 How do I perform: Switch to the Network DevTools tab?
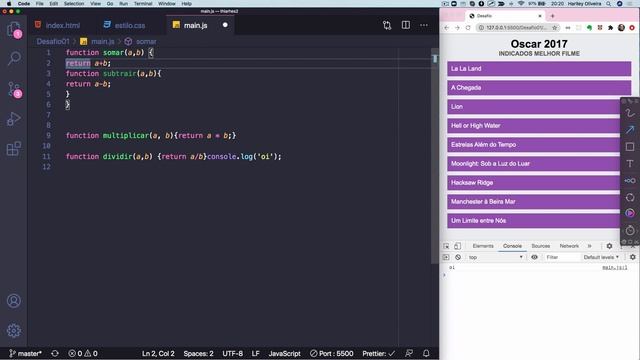(x=569, y=246)
